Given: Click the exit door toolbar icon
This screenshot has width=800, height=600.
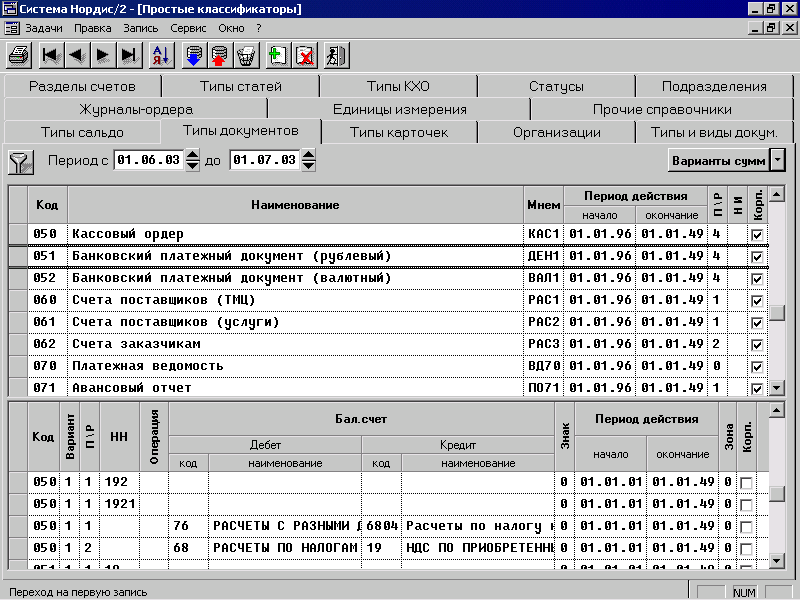Looking at the screenshot, I should (337, 55).
